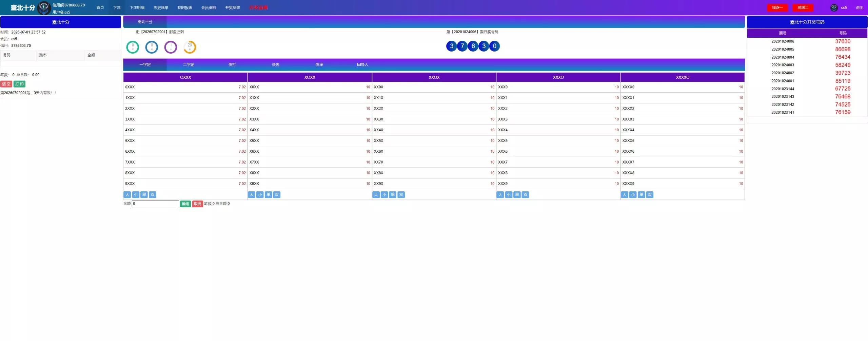The image size is (868, 341).
Task: Click 小 under the OXXX column
Action: [x=136, y=195]
